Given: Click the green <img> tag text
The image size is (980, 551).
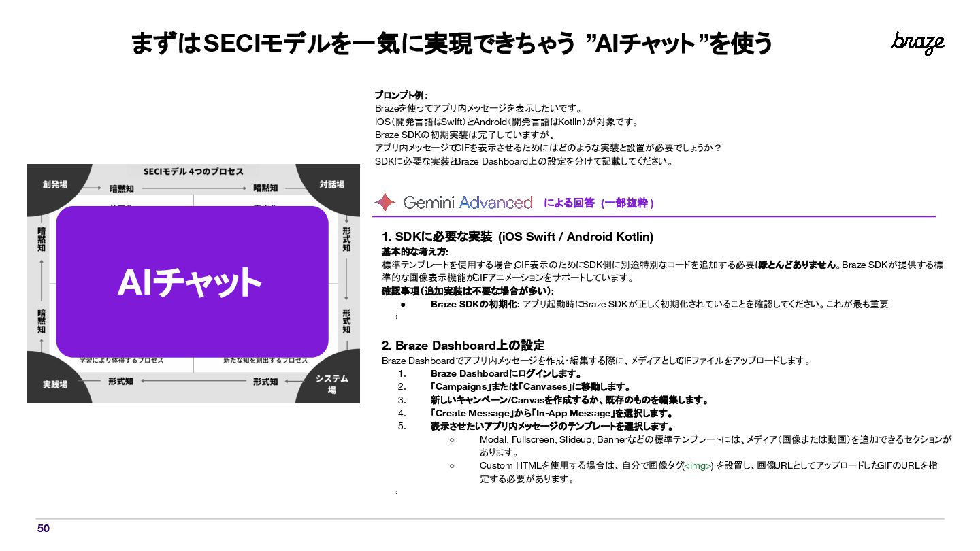Looking at the screenshot, I should click(x=698, y=466).
